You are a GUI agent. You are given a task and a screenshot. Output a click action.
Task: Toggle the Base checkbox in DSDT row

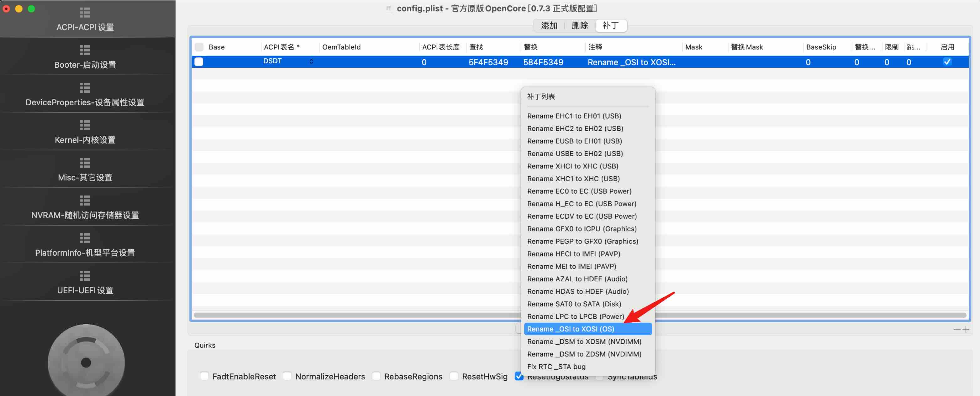pyautogui.click(x=198, y=62)
